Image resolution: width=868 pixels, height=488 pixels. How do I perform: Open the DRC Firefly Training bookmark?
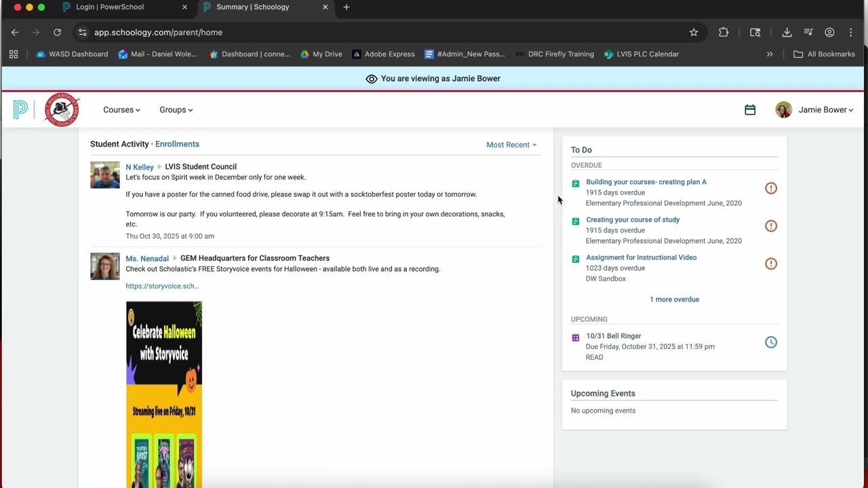[x=554, y=54]
